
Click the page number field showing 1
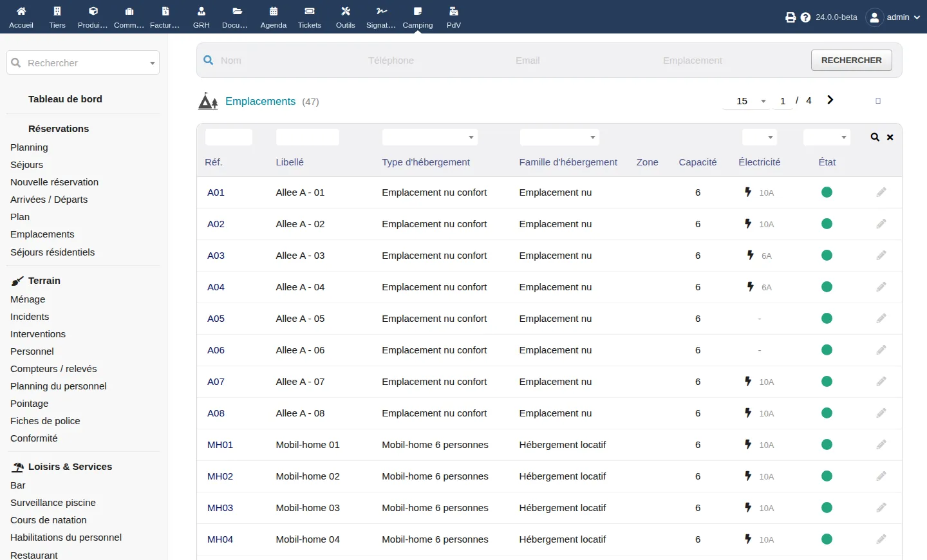coord(783,101)
